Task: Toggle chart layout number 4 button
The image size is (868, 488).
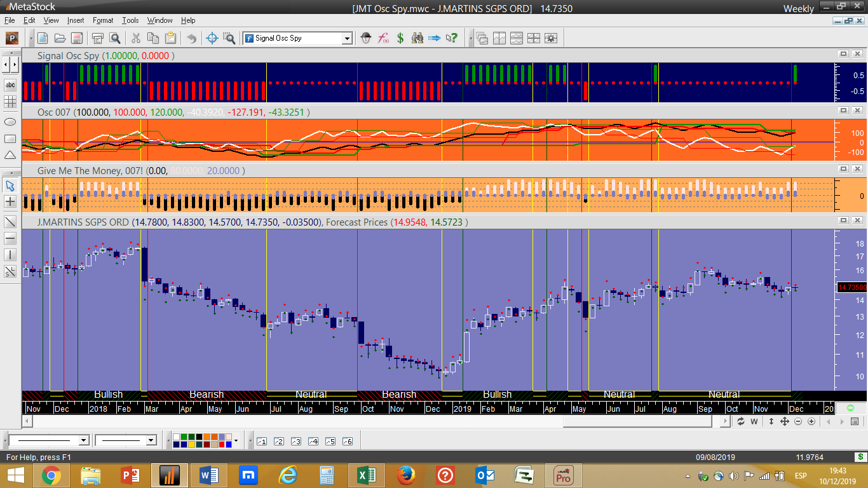Action: click(x=313, y=441)
